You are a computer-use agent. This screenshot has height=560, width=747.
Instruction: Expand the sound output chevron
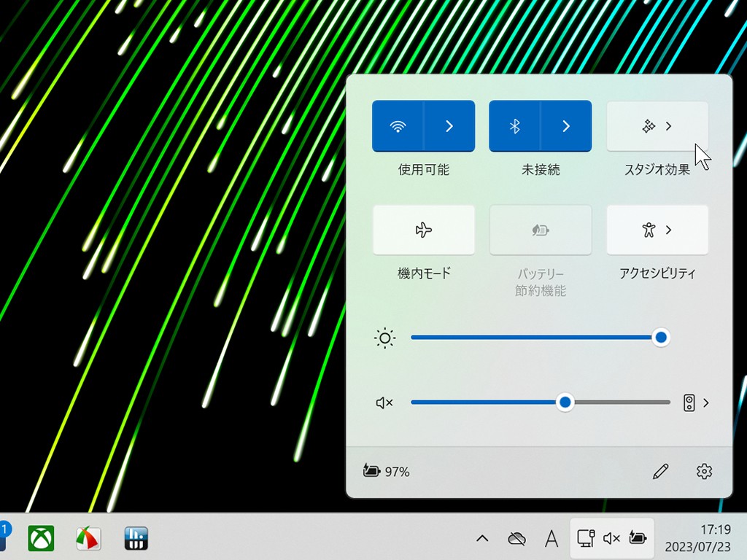point(706,402)
